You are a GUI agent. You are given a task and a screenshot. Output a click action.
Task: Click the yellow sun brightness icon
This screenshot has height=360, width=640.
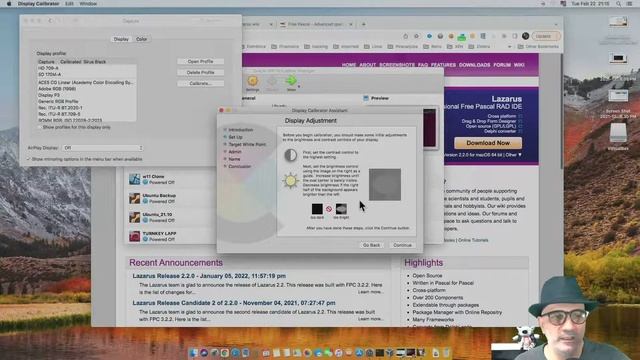click(x=291, y=180)
